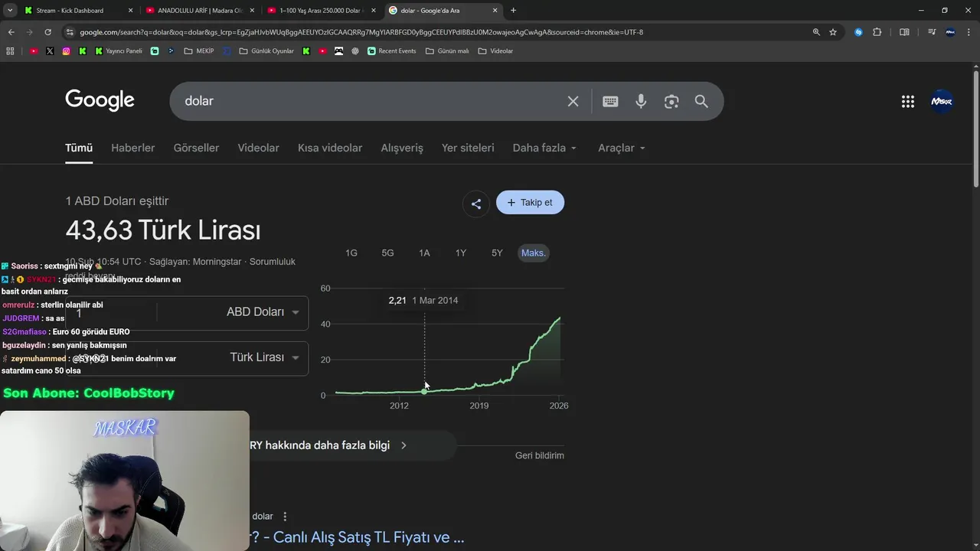This screenshot has width=980, height=551.
Task: Open the MEKİP bookmarks folder
Action: pos(199,51)
